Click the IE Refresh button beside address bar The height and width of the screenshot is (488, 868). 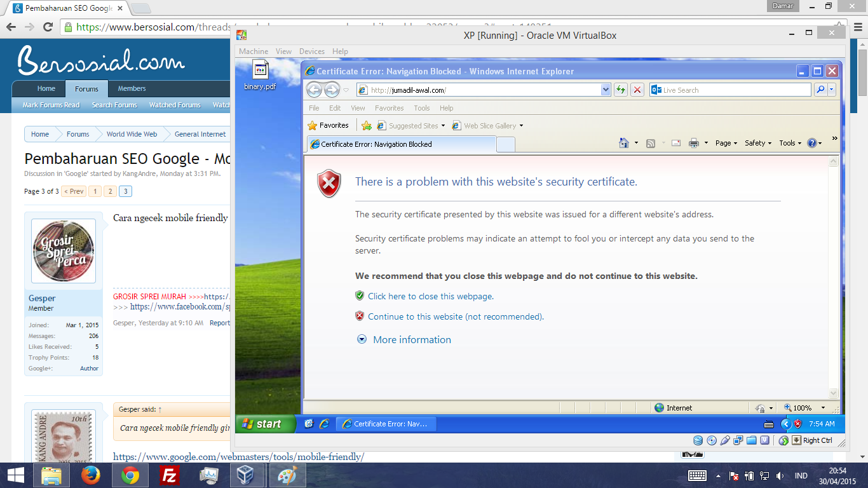621,90
